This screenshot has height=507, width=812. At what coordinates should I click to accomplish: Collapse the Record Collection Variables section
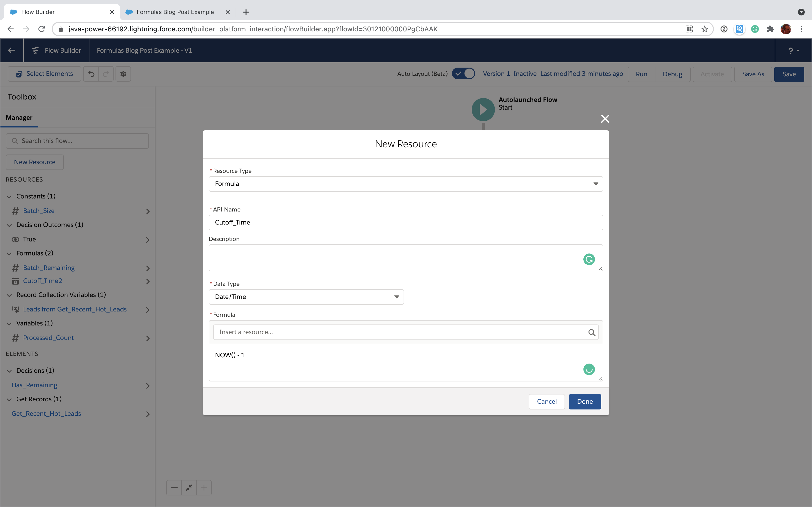pos(9,295)
